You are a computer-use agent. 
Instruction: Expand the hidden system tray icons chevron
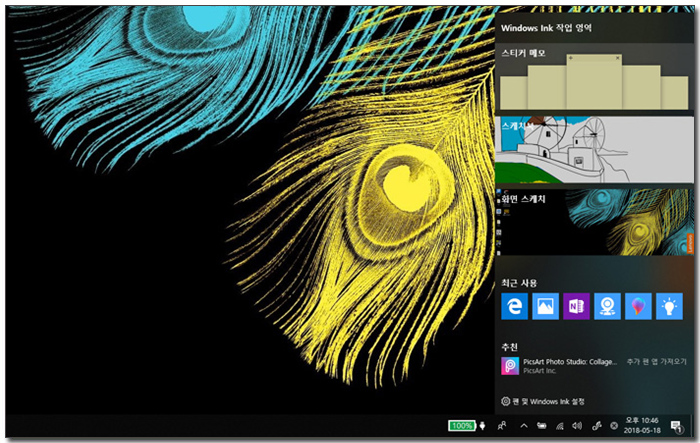(524, 426)
